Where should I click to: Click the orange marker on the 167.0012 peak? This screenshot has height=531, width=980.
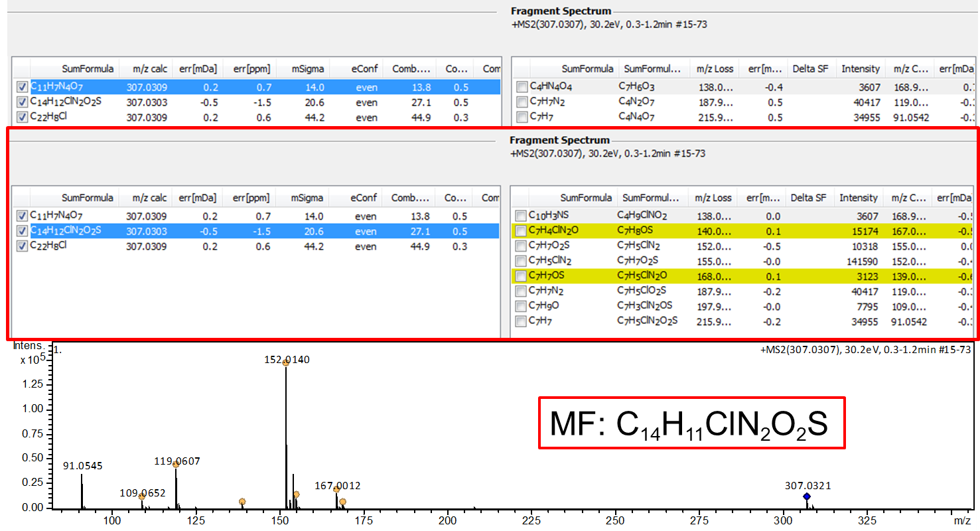(x=336, y=489)
